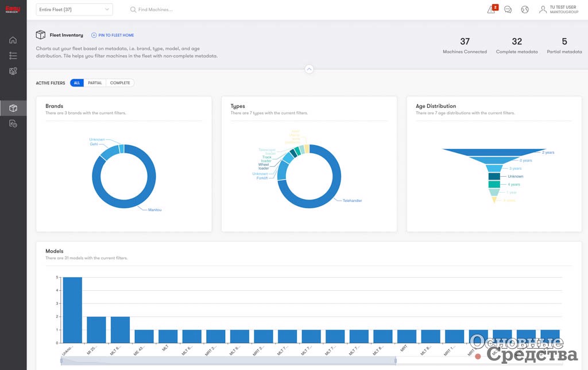588x370 pixels.
Task: Click the Track loader label in the Types chart
Action: click(266, 159)
